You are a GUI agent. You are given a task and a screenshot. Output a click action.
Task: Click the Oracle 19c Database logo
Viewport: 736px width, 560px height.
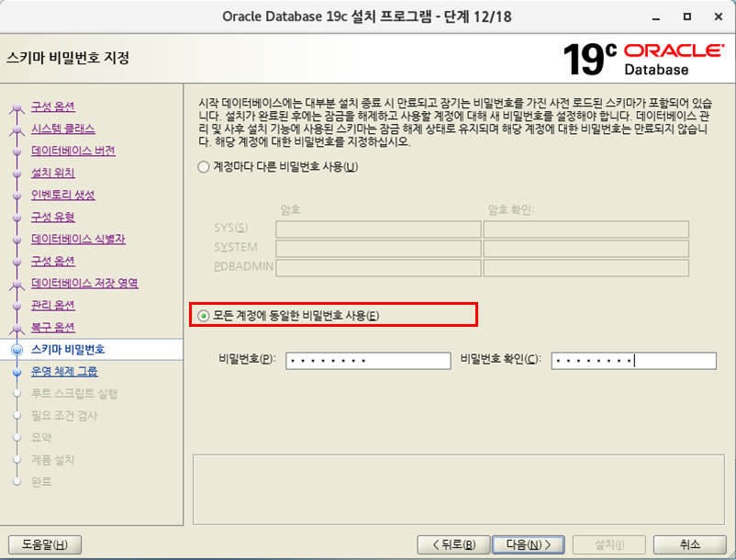[x=643, y=59]
